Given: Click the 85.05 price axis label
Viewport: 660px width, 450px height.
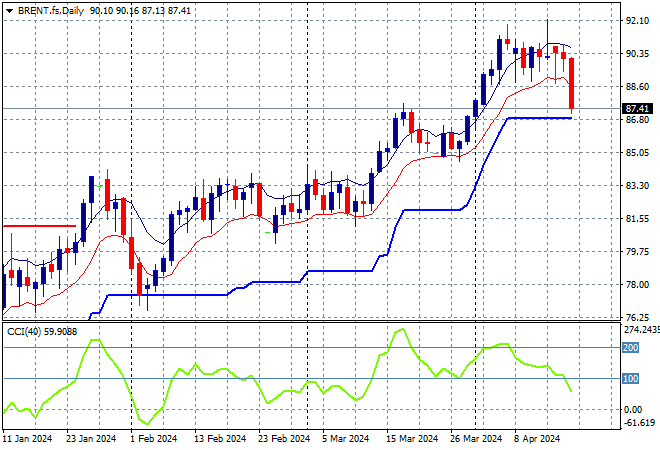Looking at the screenshot, I should 636,153.
